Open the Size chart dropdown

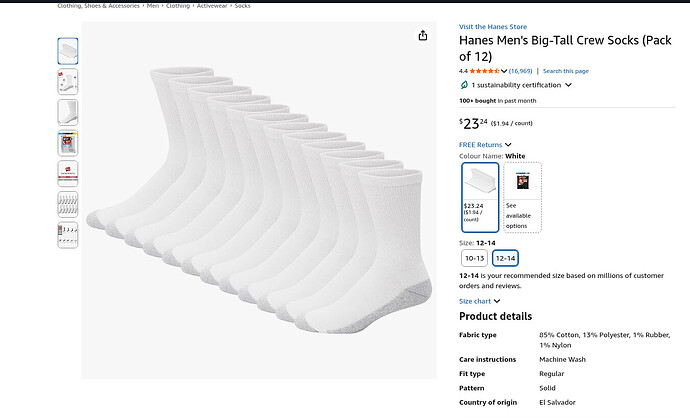coord(480,301)
